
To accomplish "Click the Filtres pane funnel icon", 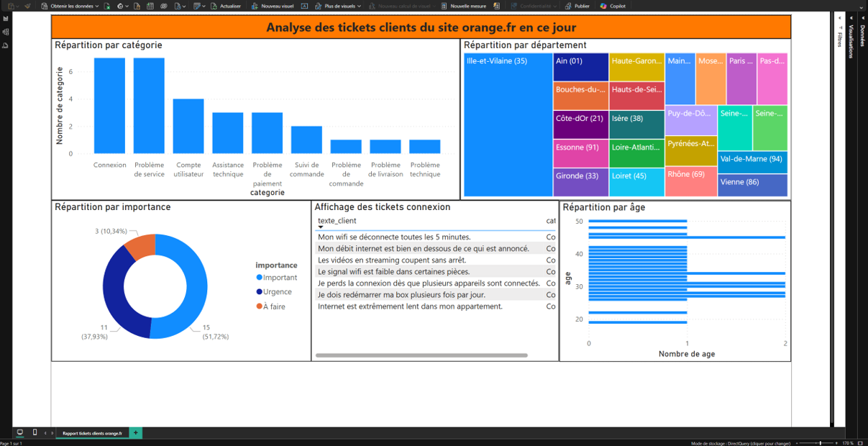I will (x=840, y=28).
